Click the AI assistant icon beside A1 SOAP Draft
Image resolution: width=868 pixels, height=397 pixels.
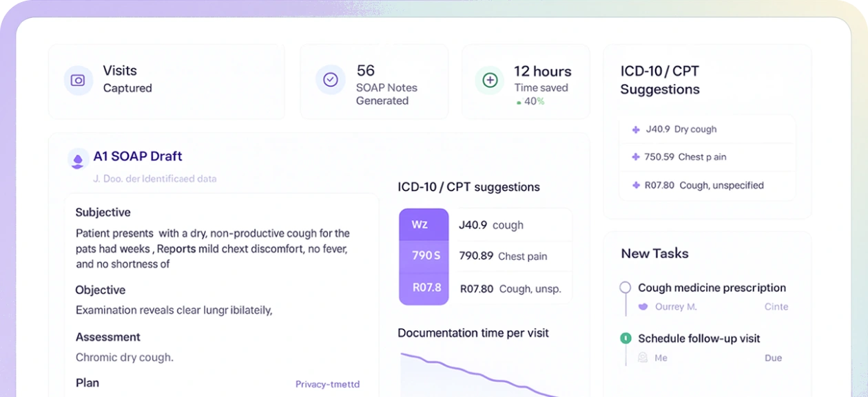(x=78, y=158)
